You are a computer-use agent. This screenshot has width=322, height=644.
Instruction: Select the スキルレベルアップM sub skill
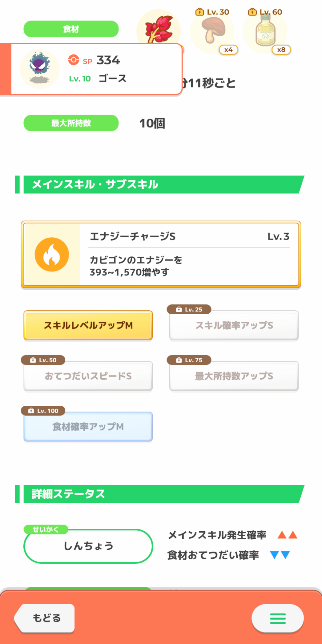[88, 325]
